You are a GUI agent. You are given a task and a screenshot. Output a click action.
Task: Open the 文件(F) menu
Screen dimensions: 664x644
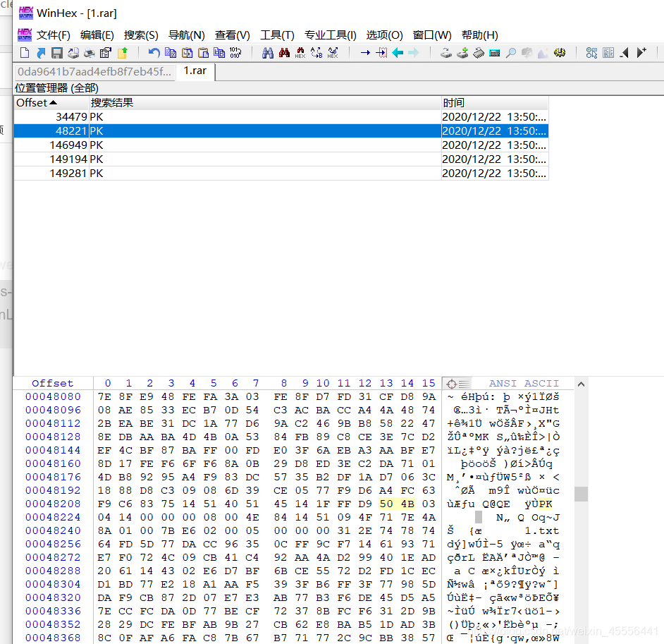tap(53, 35)
